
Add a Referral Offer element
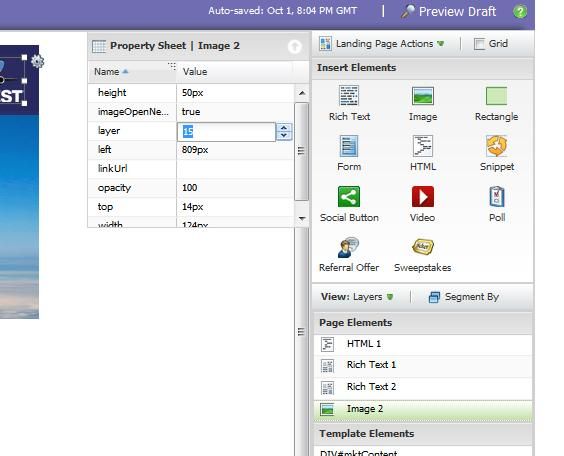pos(349,254)
